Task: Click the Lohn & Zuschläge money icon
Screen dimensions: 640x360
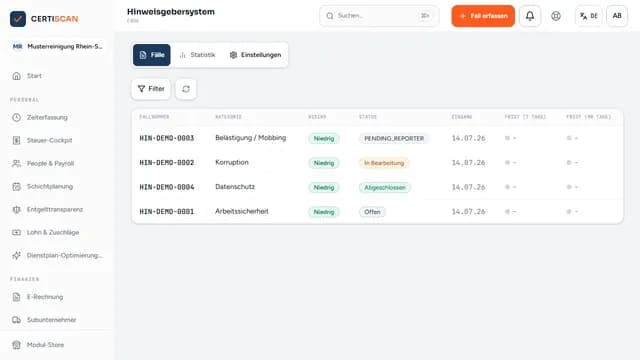Action: point(16,233)
